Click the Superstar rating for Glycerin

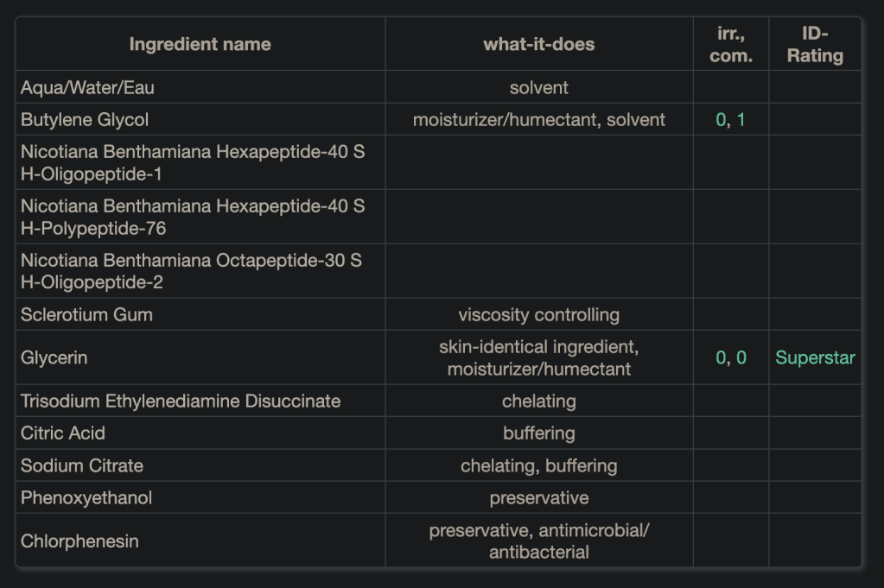point(815,357)
